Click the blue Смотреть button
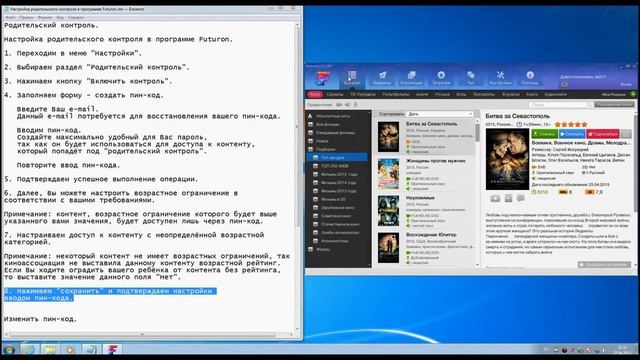 pos(572,133)
